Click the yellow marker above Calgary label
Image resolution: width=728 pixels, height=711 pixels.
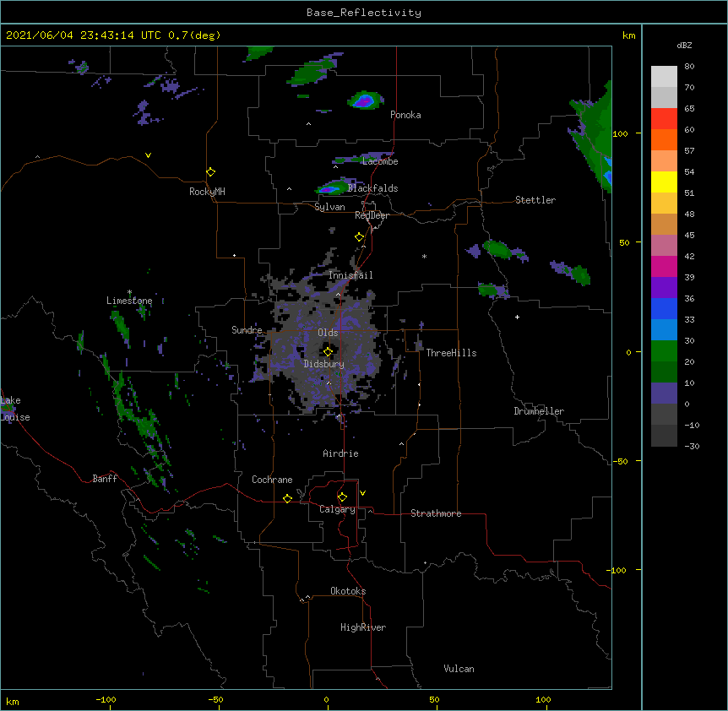tap(342, 497)
